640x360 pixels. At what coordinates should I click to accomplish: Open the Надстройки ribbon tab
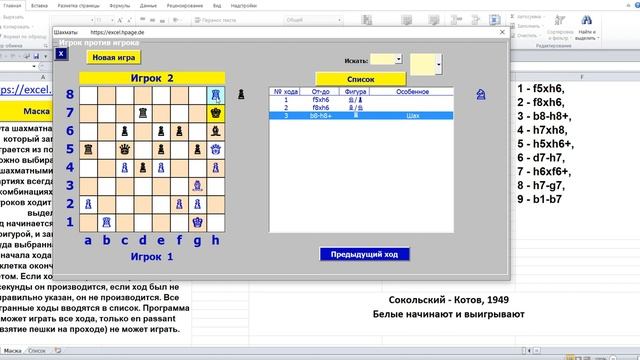click(x=244, y=6)
